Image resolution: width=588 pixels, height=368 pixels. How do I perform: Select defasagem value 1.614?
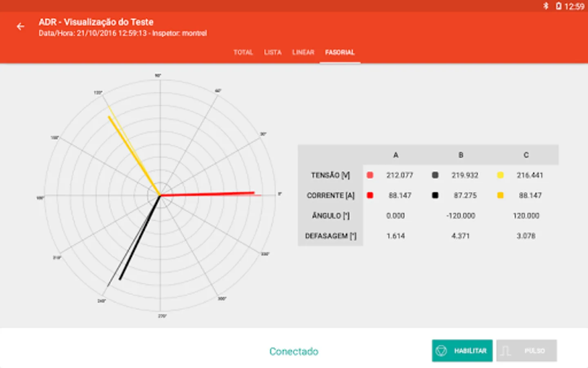396,236
